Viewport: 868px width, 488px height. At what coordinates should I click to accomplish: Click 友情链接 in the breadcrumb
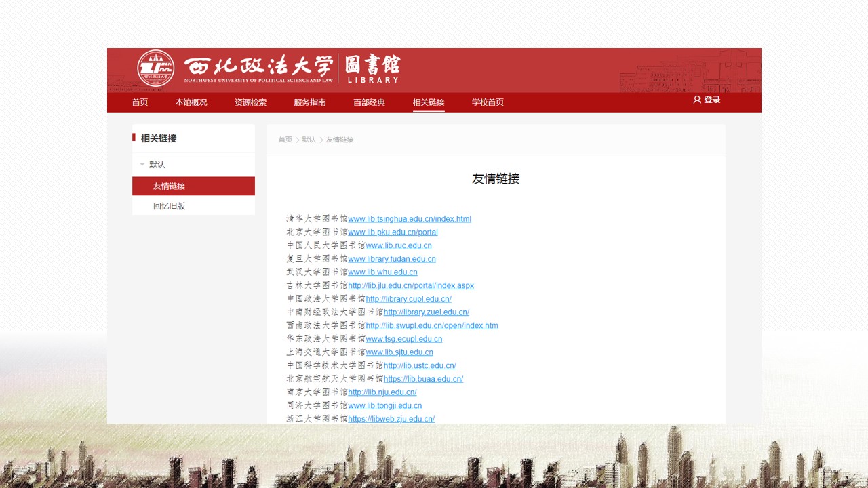[340, 140]
